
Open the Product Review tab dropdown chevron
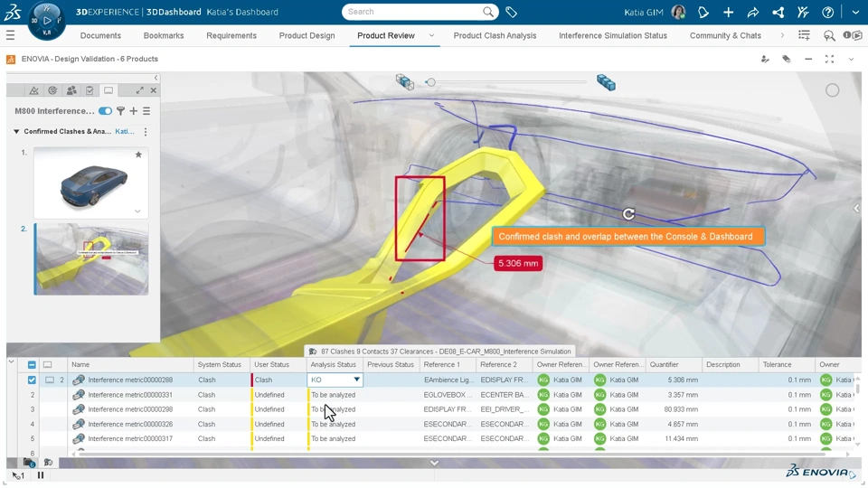pyautogui.click(x=431, y=35)
